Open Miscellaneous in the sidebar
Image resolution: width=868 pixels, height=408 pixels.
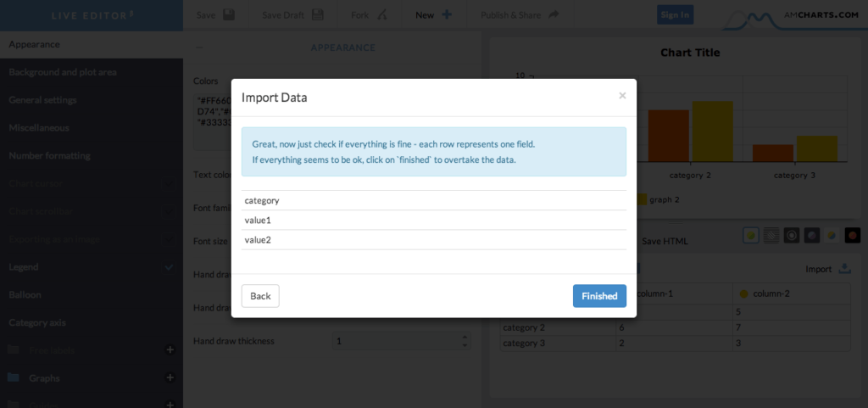pyautogui.click(x=92, y=128)
